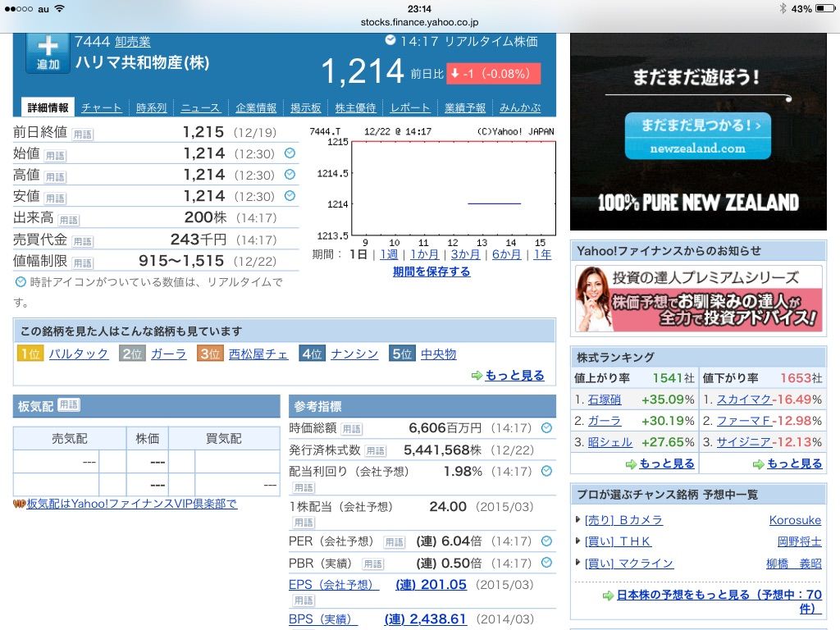
Task: Open the 用語 glossary icon beside 始値
Action: pos(55,156)
